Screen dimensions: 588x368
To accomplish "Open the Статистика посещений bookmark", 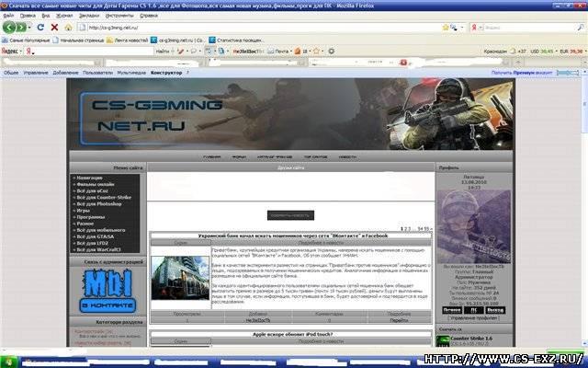I will (235, 40).
